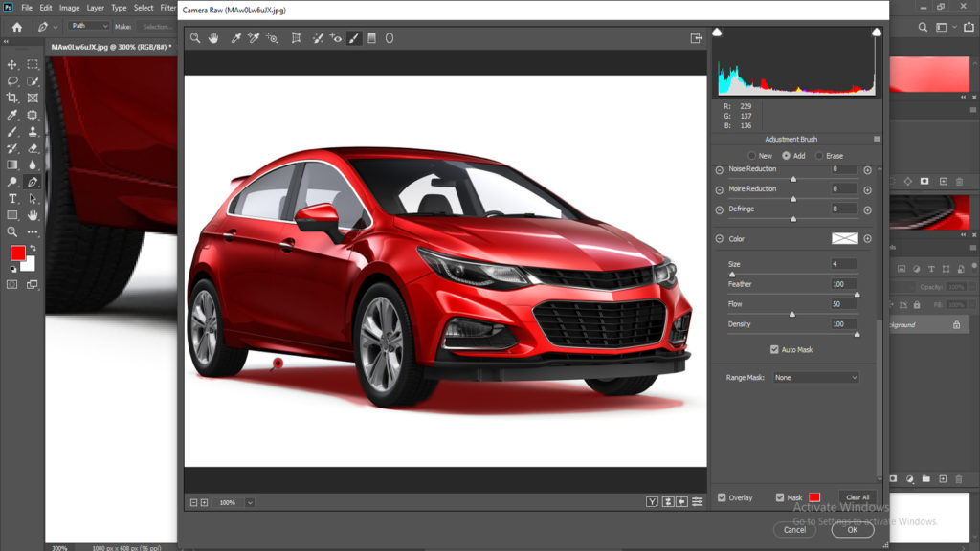Select Adjustment Brush tool icon
This screenshot has width=980, height=551.
pyautogui.click(x=354, y=38)
